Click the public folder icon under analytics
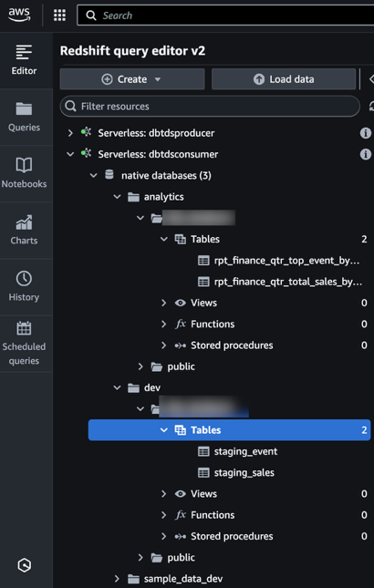Viewport: 374px width, 588px height. 156,366
